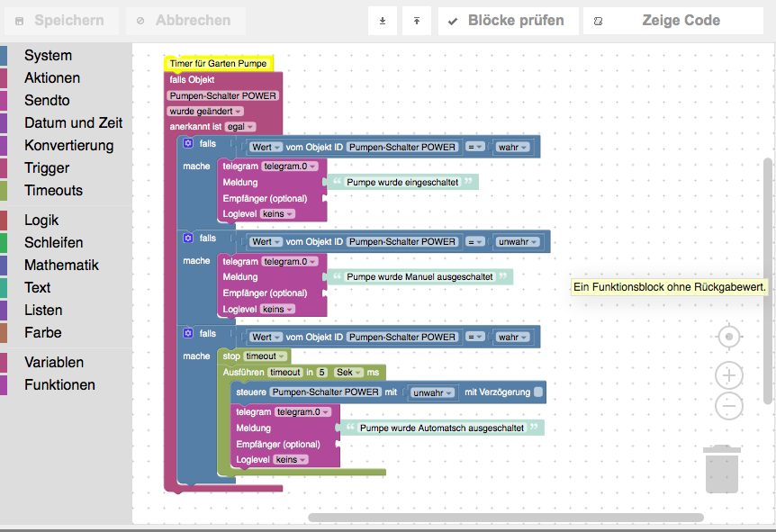Open Loglevel keins dropdown in timeout telegram block
776x532 pixels.
coord(291,460)
